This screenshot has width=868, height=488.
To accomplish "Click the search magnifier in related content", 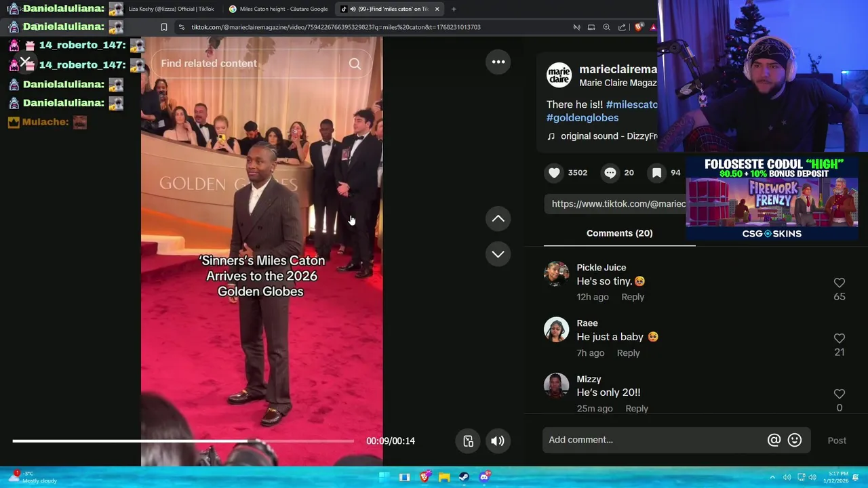I will pyautogui.click(x=355, y=64).
